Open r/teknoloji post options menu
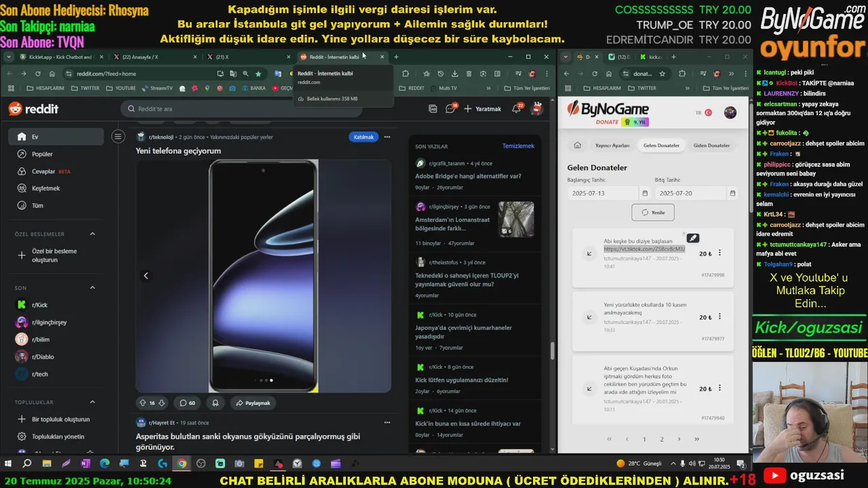The height and width of the screenshot is (488, 868). [387, 137]
